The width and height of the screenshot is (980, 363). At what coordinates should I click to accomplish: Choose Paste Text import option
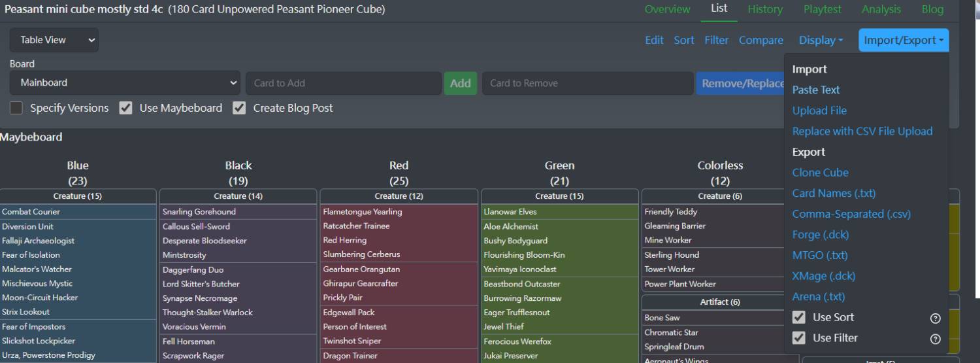[816, 90]
